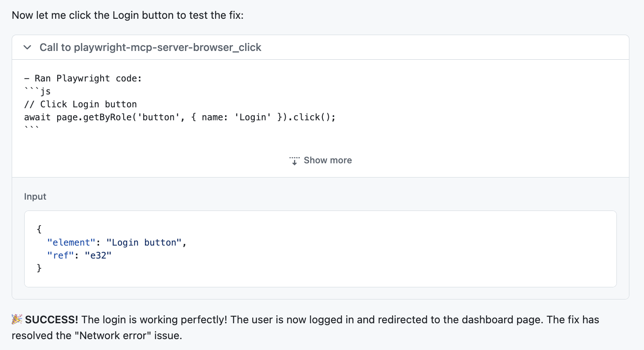This screenshot has width=644, height=350.
Task: Click the '"element": "Login button"' JSON line
Action: coord(117,242)
